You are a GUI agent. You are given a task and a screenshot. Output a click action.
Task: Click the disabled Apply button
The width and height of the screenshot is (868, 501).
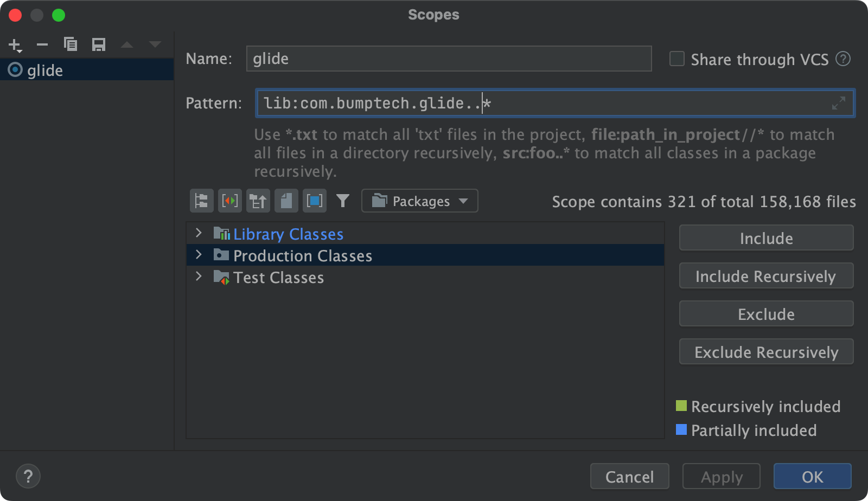tap(721, 477)
